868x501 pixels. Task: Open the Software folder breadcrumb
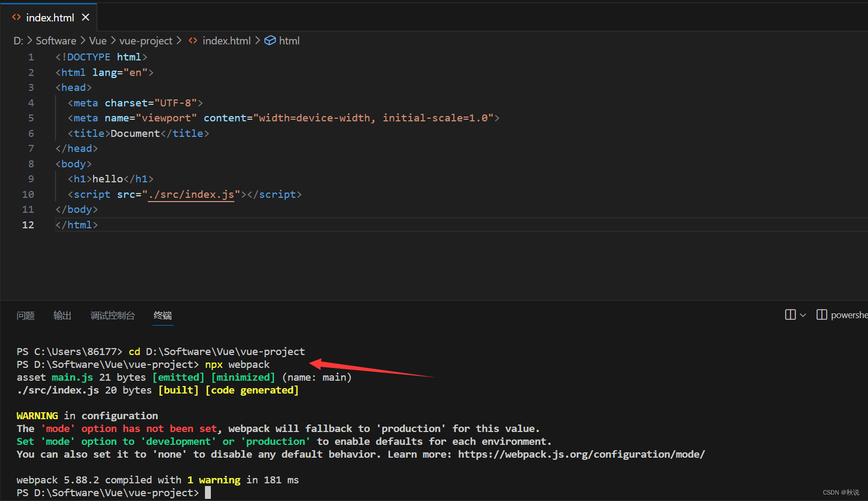pos(56,41)
